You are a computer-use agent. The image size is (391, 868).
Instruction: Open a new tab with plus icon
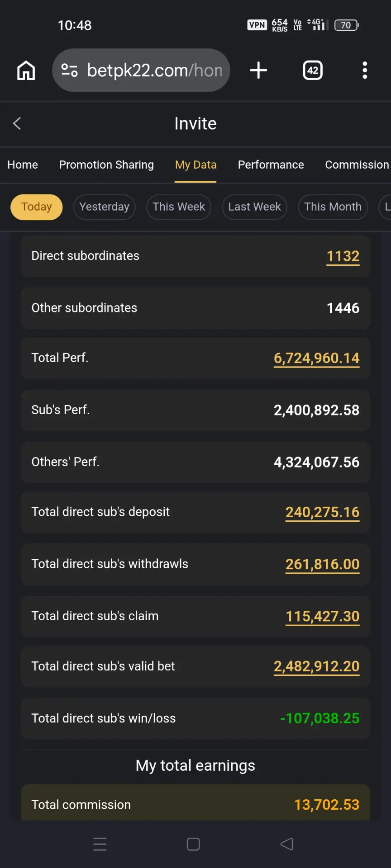(x=258, y=70)
